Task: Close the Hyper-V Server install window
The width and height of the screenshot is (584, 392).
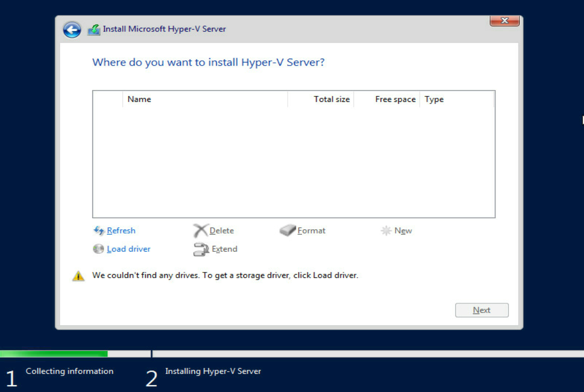Action: (504, 21)
